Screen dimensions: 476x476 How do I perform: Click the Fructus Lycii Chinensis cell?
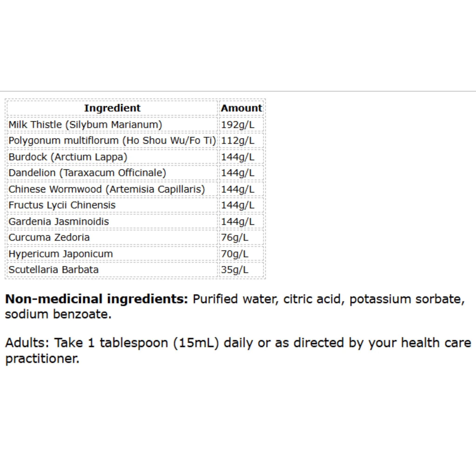pos(112,205)
